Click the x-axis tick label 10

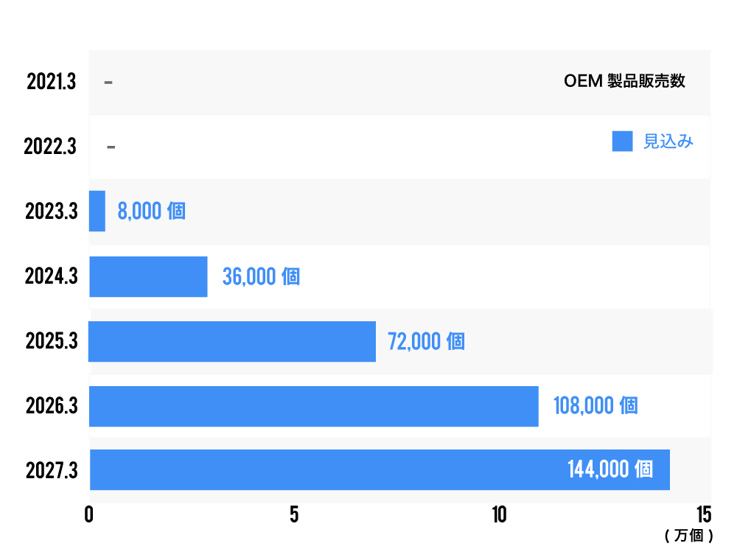499,514
